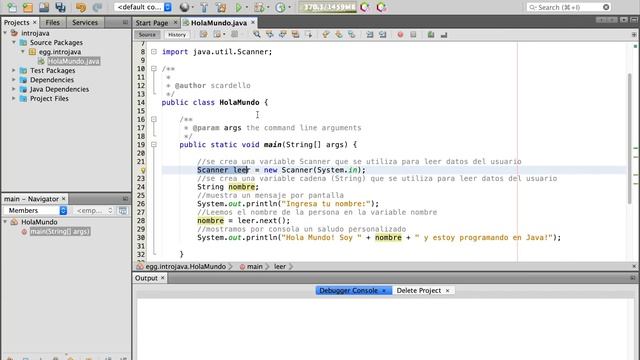Expand the Test Packages node
The width and height of the screenshot is (640, 360).
click(14, 70)
